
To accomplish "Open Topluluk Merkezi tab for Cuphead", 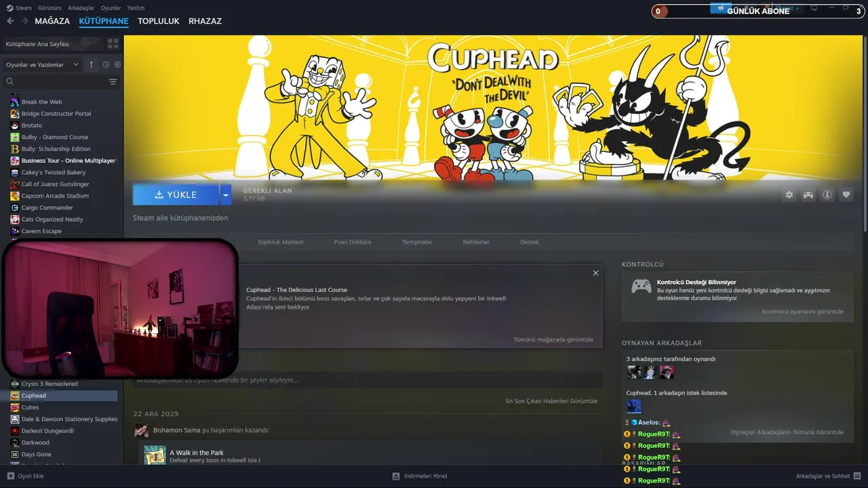I will (x=280, y=242).
